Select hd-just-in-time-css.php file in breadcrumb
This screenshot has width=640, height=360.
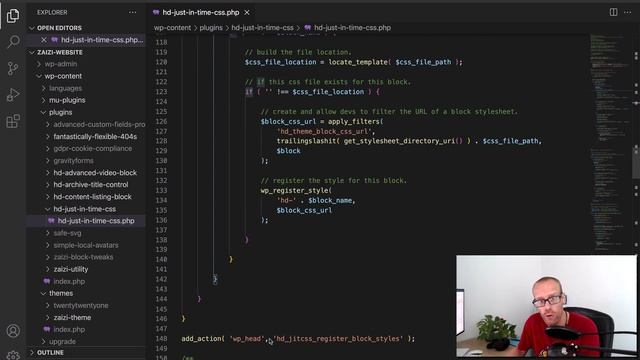(x=352, y=28)
